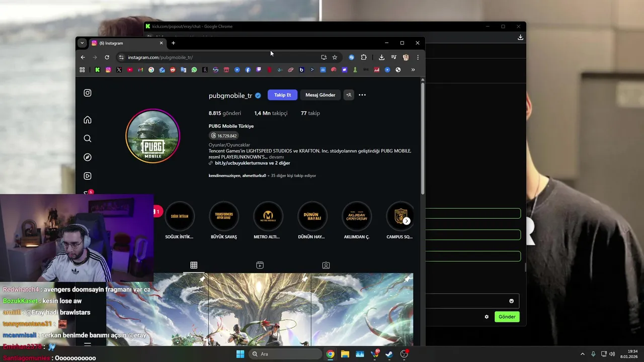Open Chrome tab search dropdown arrow
The image size is (644, 362).
82,43
